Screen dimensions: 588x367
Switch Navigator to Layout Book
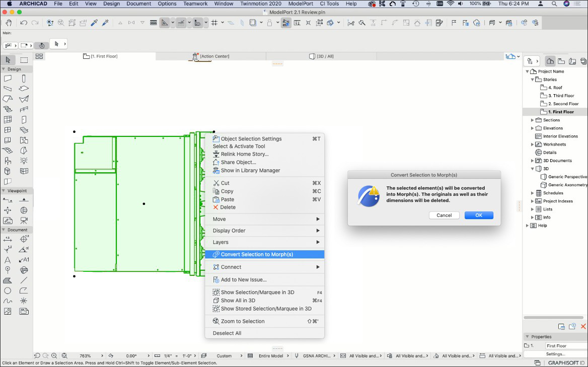[572, 61]
